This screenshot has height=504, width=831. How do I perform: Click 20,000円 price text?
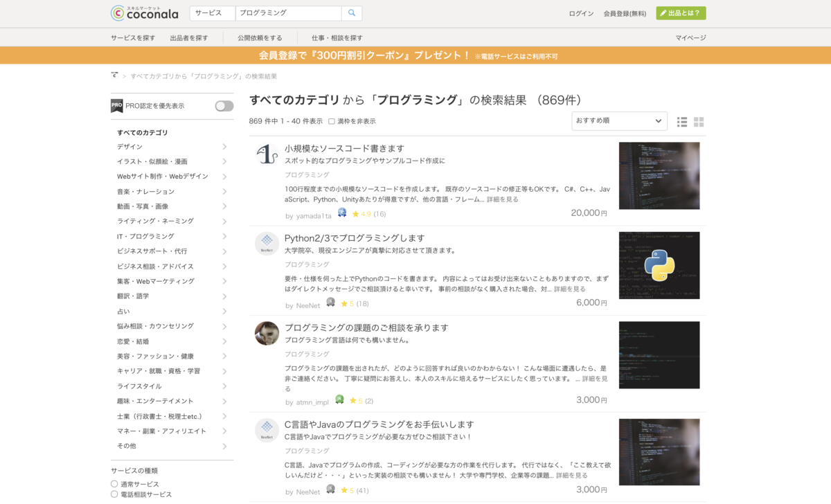pos(589,213)
